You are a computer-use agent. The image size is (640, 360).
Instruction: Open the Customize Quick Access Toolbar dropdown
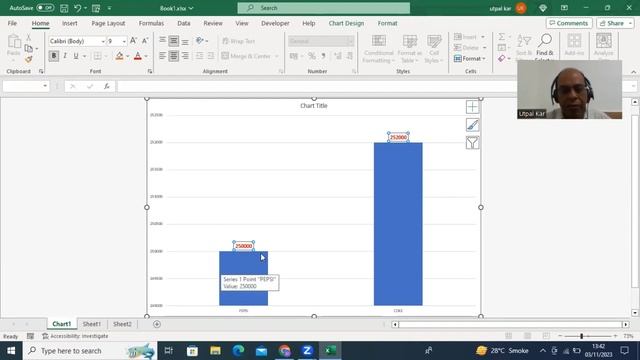click(109, 8)
